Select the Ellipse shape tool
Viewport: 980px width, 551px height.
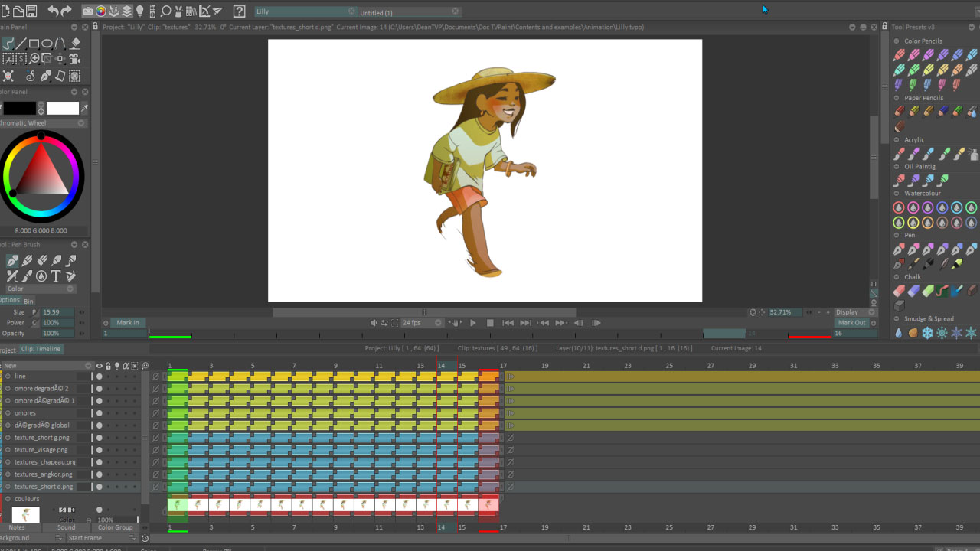click(x=47, y=44)
